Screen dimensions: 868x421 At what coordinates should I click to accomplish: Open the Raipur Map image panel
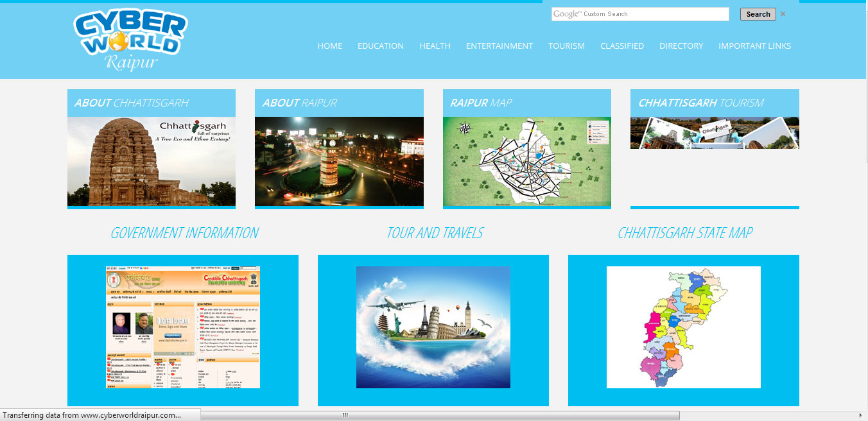(526, 160)
